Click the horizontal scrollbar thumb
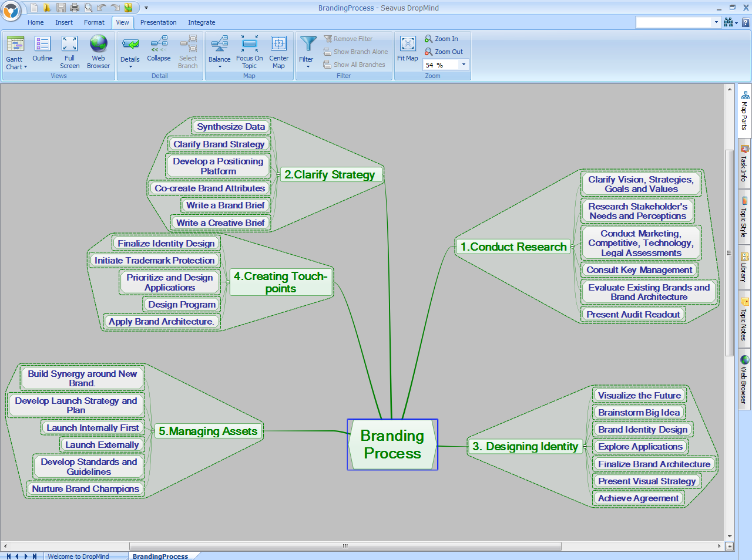The width and height of the screenshot is (752, 560). [x=345, y=546]
